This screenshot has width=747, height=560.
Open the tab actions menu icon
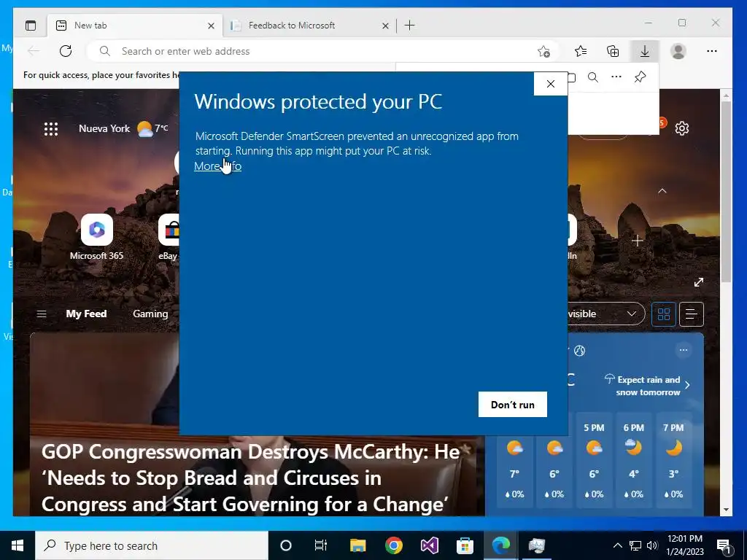coord(31,26)
